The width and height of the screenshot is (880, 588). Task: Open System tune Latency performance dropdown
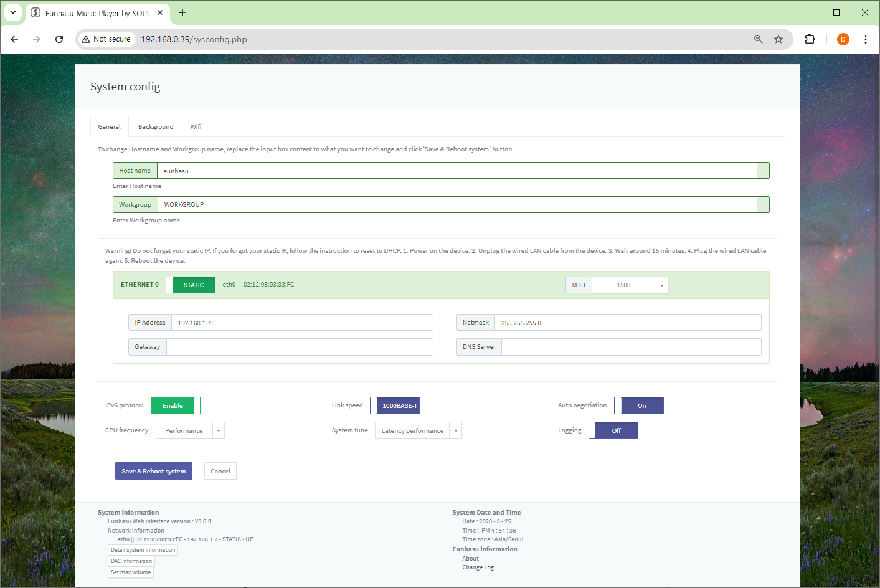(455, 430)
